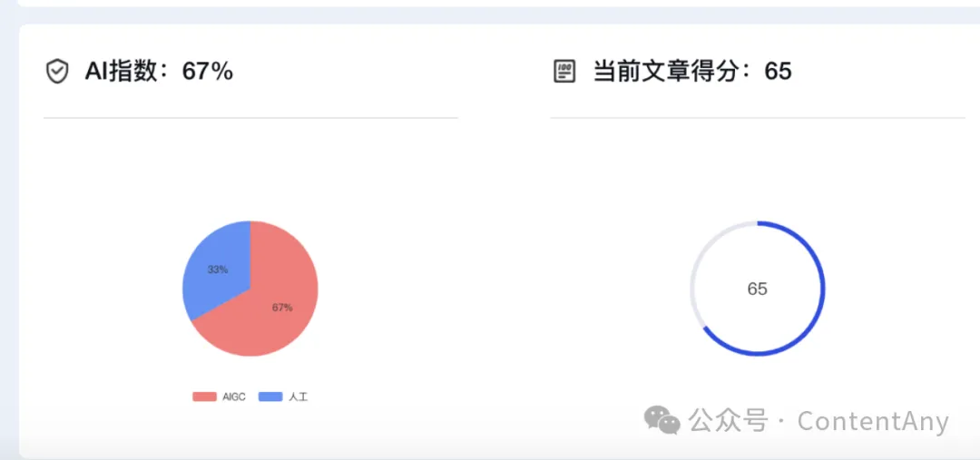The width and height of the screenshot is (980, 460).
Task: Hide the AIGC series via its legend label
Action: pos(234,396)
